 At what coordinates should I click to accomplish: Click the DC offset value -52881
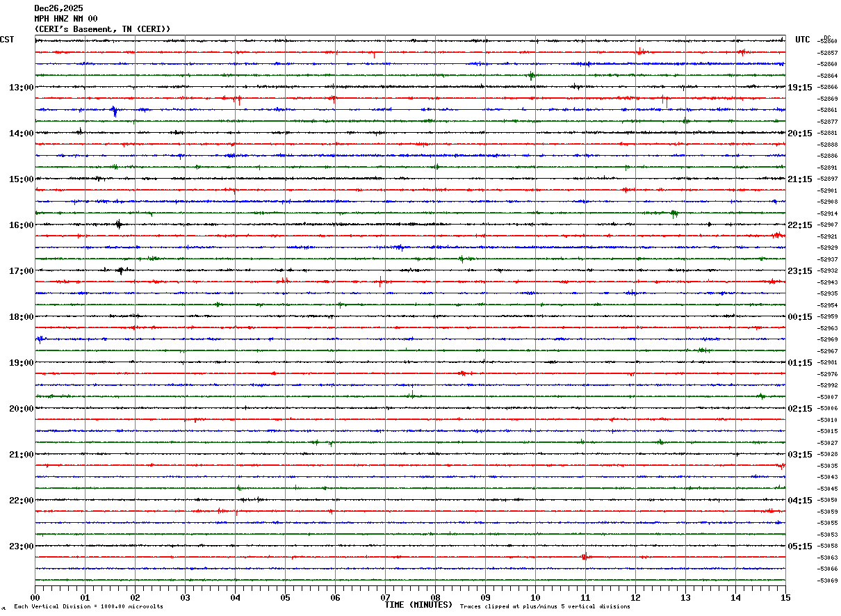(x=828, y=133)
